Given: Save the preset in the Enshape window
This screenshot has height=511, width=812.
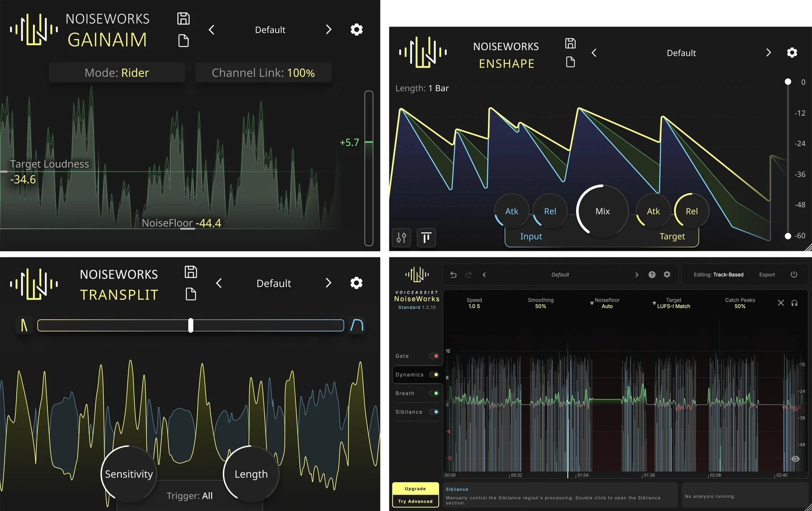Looking at the screenshot, I should (570, 43).
